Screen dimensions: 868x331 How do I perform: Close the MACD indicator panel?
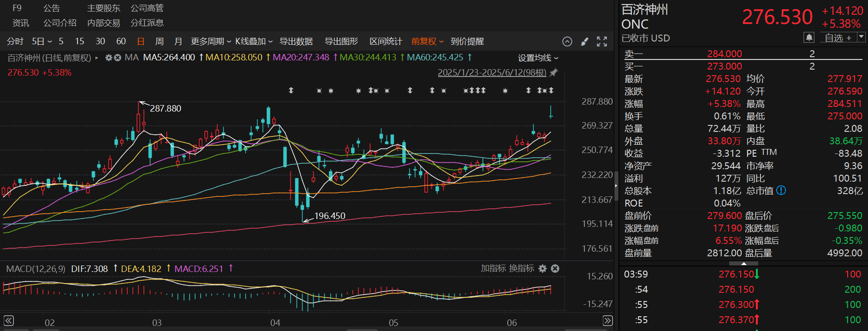(x=555, y=268)
